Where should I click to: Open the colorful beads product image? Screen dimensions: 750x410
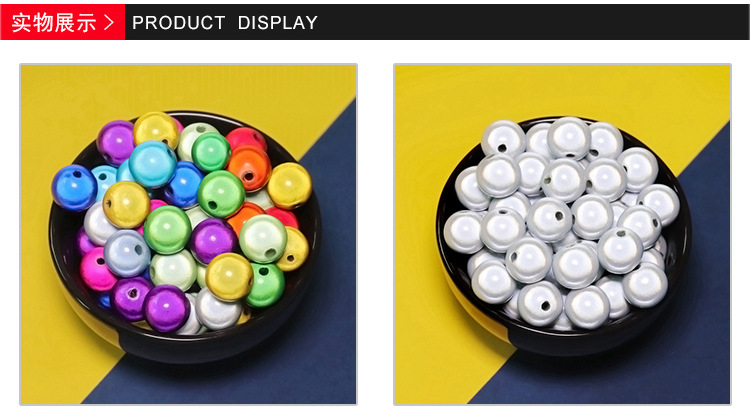coord(188,234)
